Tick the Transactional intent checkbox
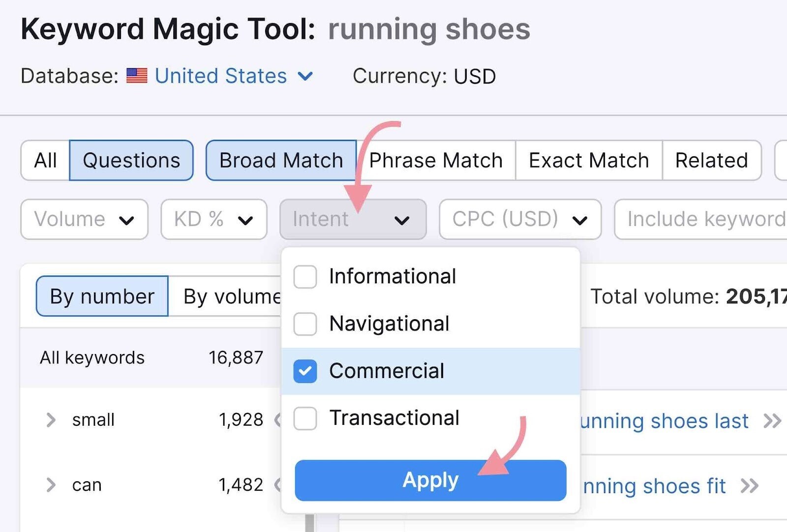Screen dimensions: 787x532 tap(305, 418)
